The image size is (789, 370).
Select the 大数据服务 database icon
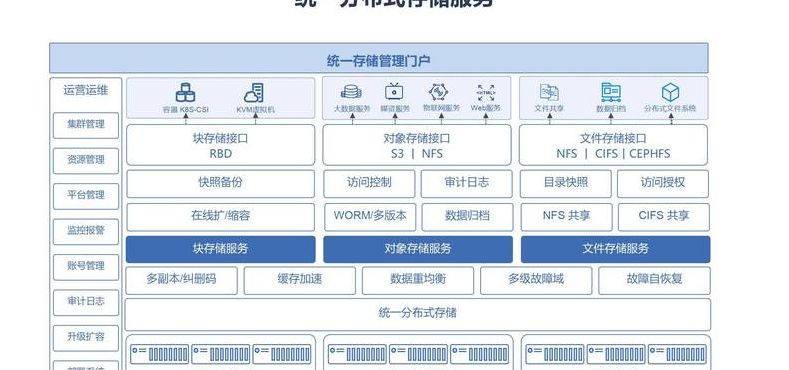coord(351,92)
